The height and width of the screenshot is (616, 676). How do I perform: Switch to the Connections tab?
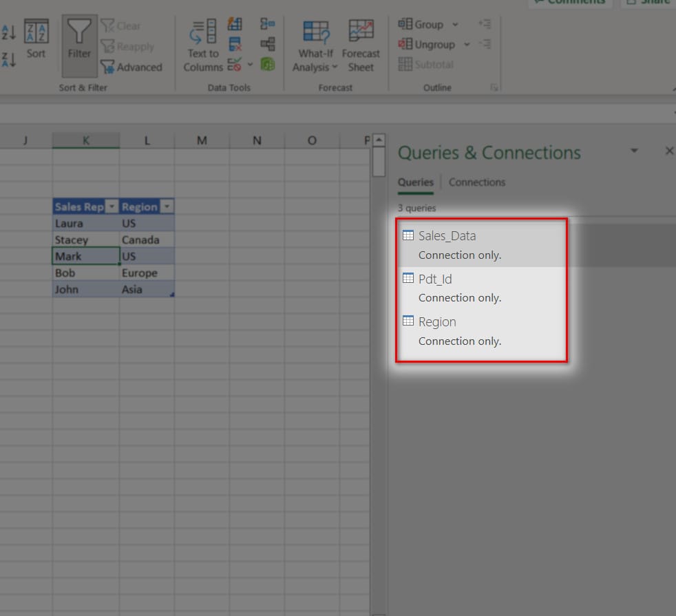[x=476, y=182]
